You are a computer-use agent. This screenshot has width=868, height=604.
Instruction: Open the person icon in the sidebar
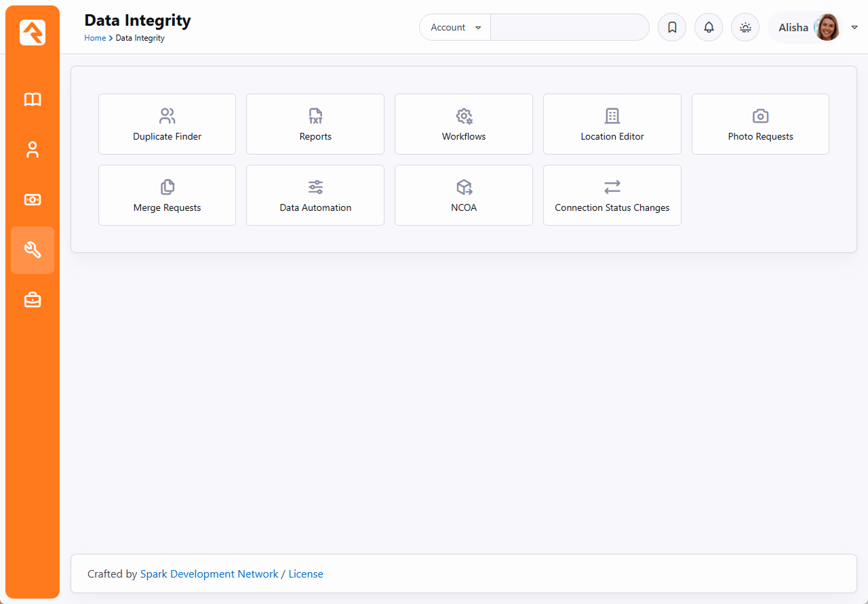coord(33,150)
